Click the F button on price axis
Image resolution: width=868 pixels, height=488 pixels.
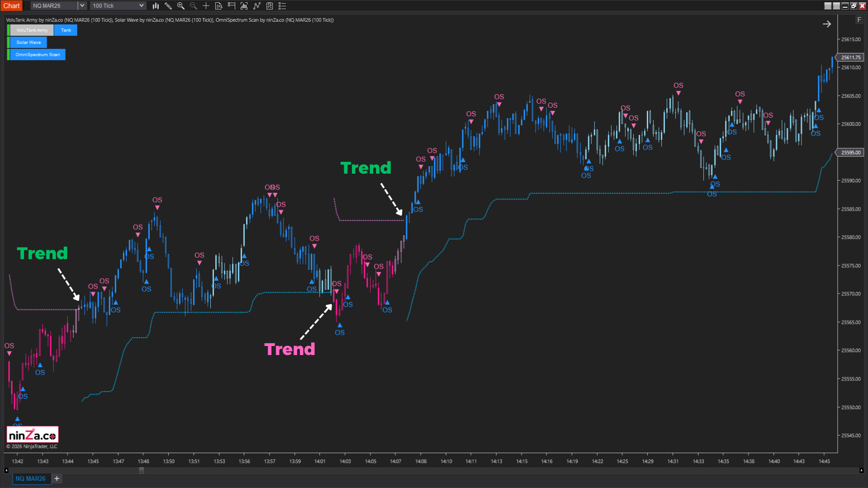[x=859, y=20]
